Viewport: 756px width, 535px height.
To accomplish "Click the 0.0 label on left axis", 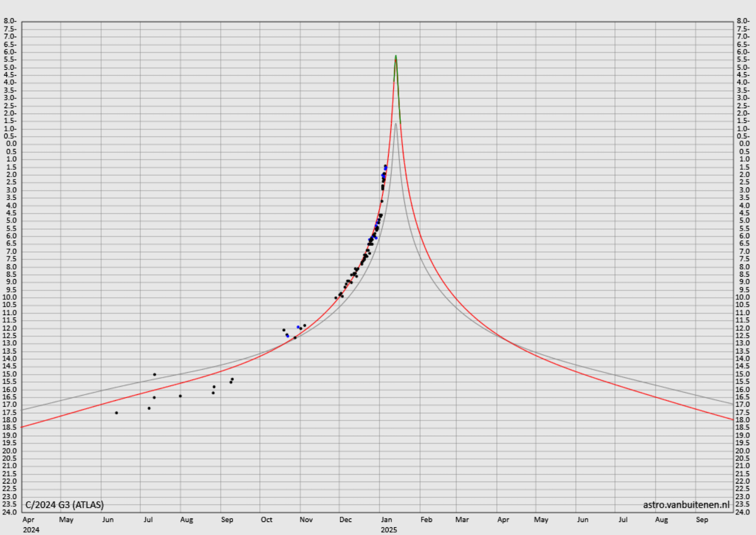I will click(9, 144).
